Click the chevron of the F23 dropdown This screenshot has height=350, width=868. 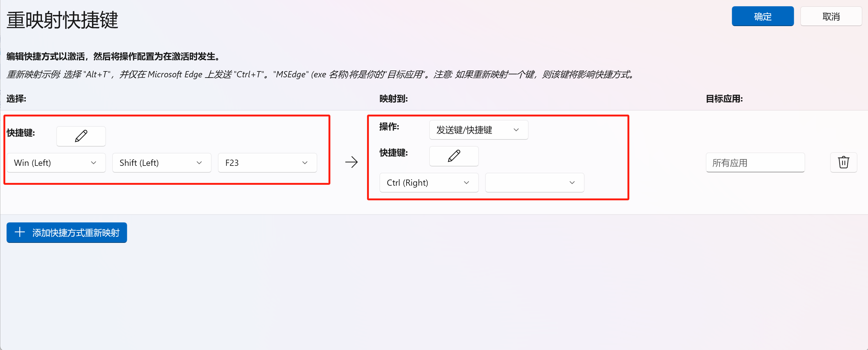click(305, 163)
